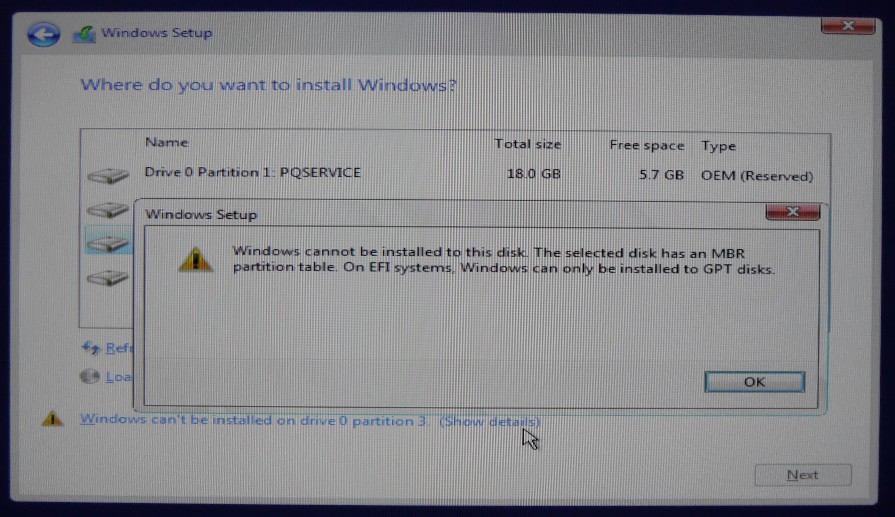The width and height of the screenshot is (895, 517).
Task: Click the warning triangle beside the install message
Action: [x=52, y=419]
